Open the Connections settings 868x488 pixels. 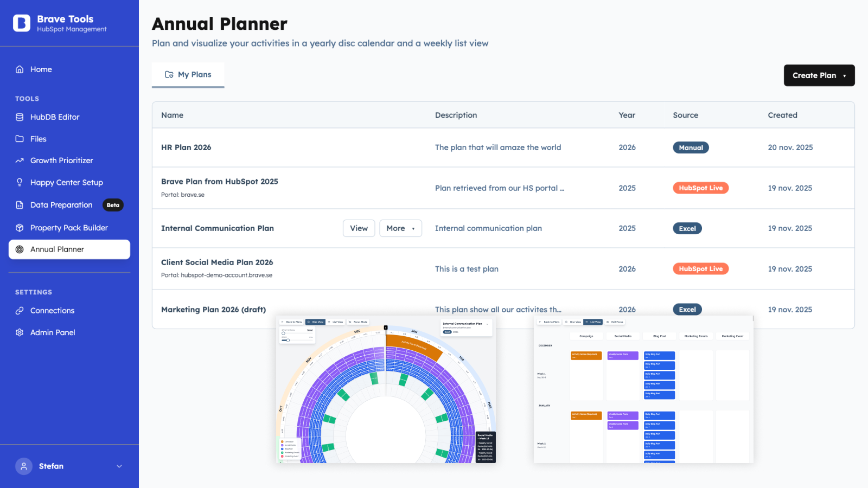[52, 310]
